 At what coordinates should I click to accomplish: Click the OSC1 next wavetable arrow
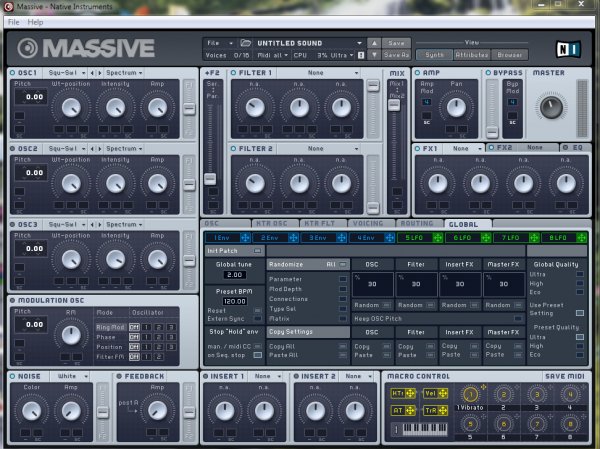pos(100,73)
